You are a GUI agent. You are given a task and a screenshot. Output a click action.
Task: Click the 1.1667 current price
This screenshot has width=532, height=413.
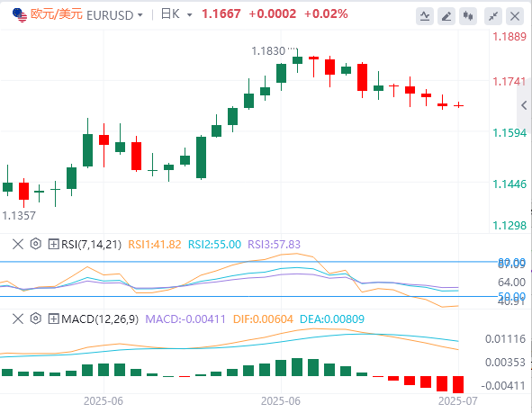pos(221,14)
